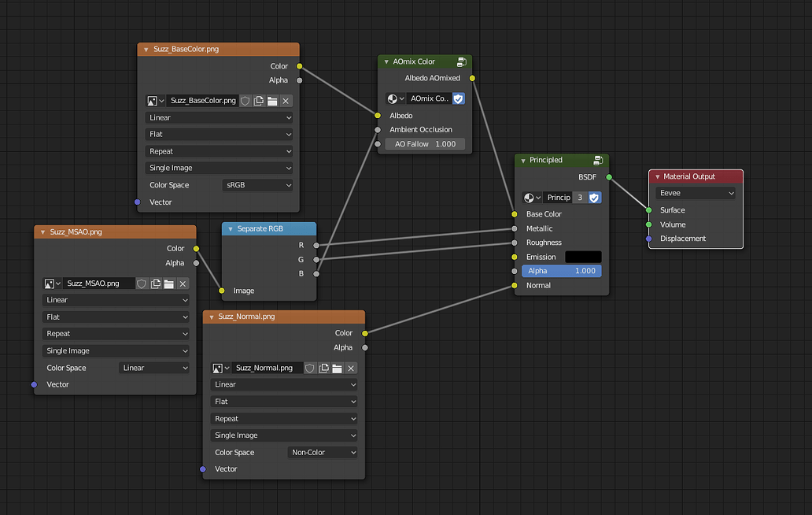The width and height of the screenshot is (812, 515).
Task: Open Repeat extension dropdown in Suzz_Normal.png node
Action: 284,419
